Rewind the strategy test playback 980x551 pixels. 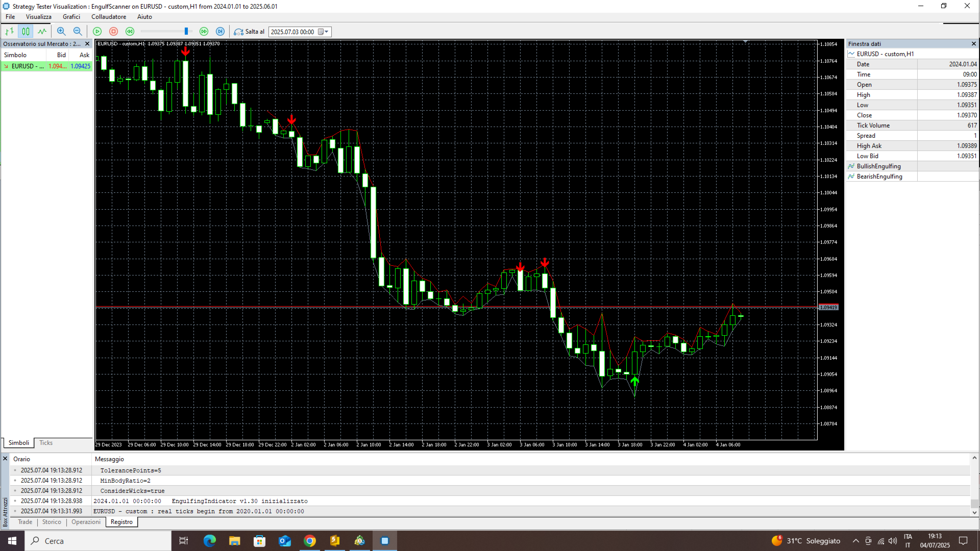[x=130, y=31]
